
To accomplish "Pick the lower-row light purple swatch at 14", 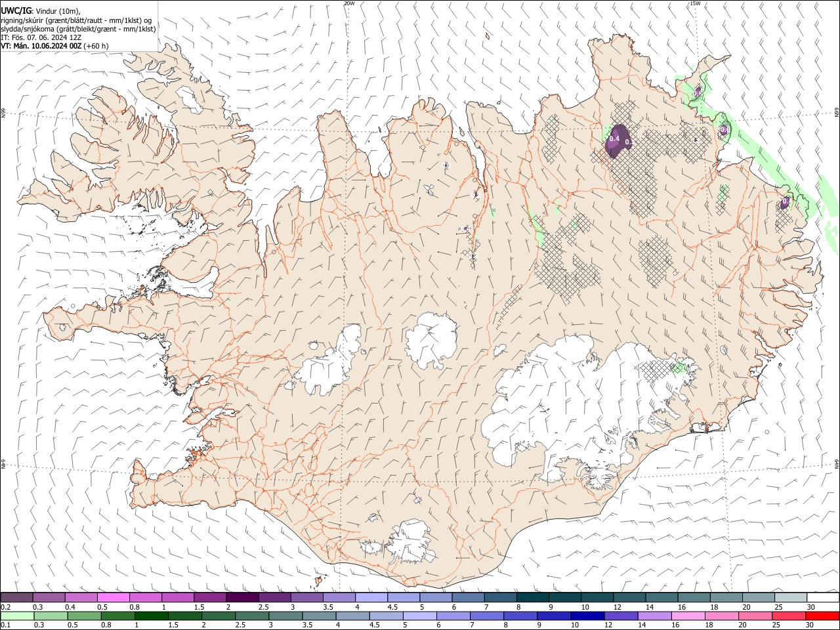I will coord(654,616).
